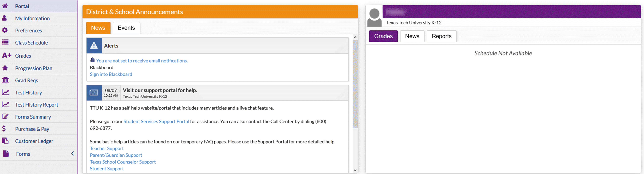Click the Portal home icon
This screenshot has width=644, height=174.
tap(5, 6)
